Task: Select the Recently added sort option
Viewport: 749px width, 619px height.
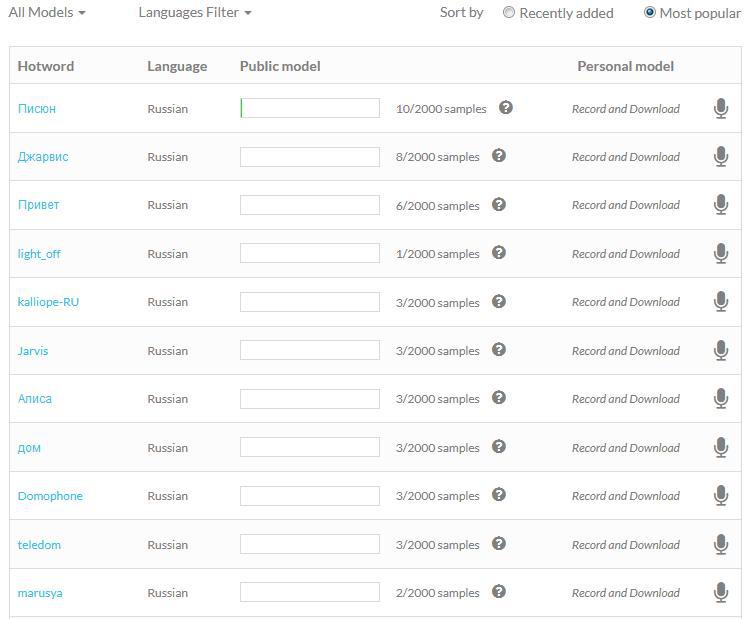Action: click(510, 13)
